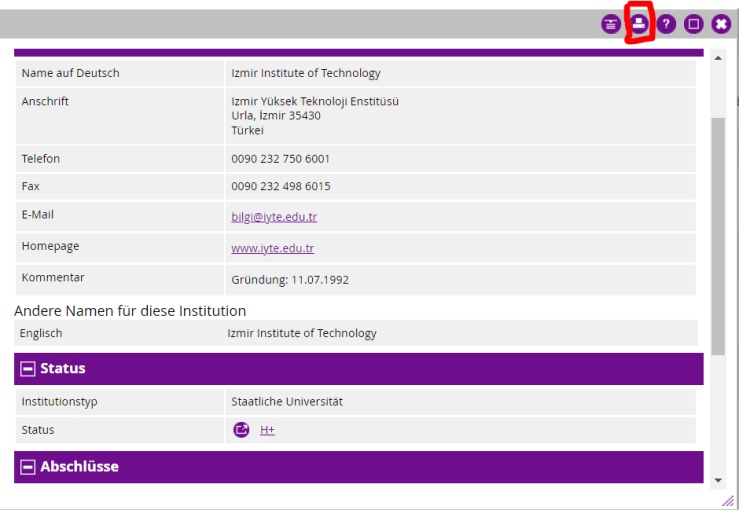Click the collapse-all sections icon
Screen dimensions: 739x510
click(x=611, y=25)
